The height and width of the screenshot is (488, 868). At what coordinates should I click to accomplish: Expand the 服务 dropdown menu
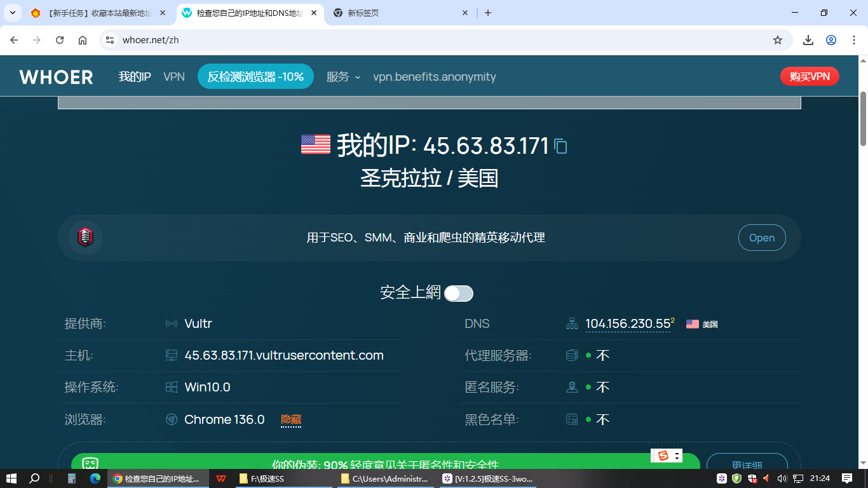[343, 77]
